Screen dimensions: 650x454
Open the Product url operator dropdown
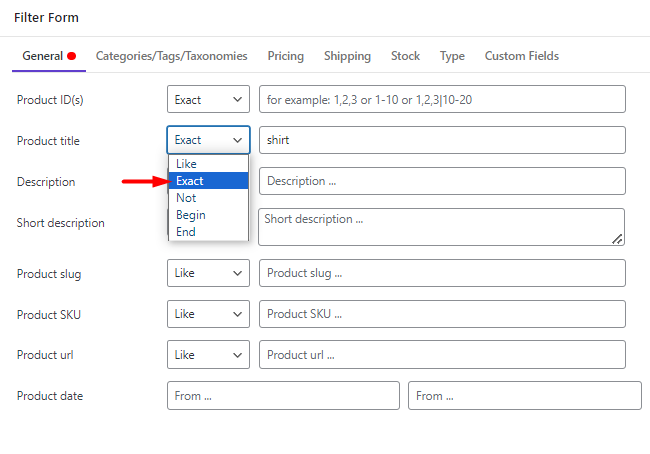(209, 354)
